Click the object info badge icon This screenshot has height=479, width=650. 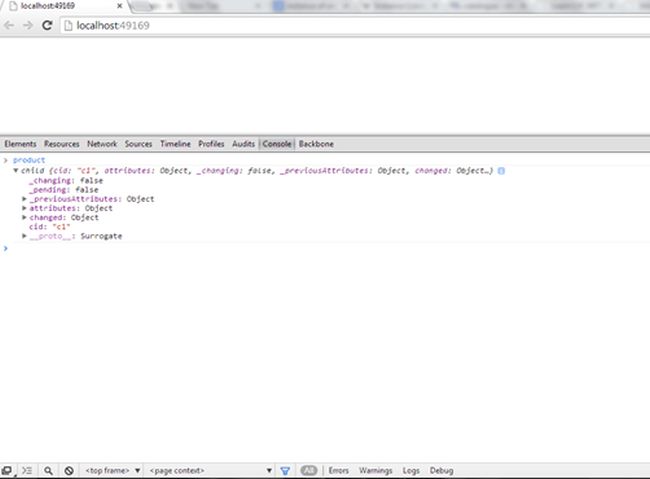[501, 171]
